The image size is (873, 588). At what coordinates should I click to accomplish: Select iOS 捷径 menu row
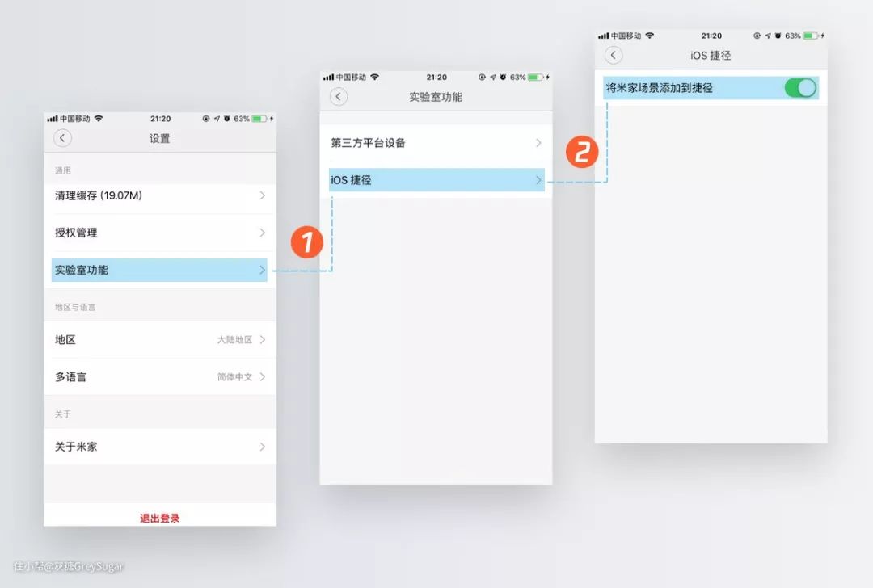pos(436,180)
